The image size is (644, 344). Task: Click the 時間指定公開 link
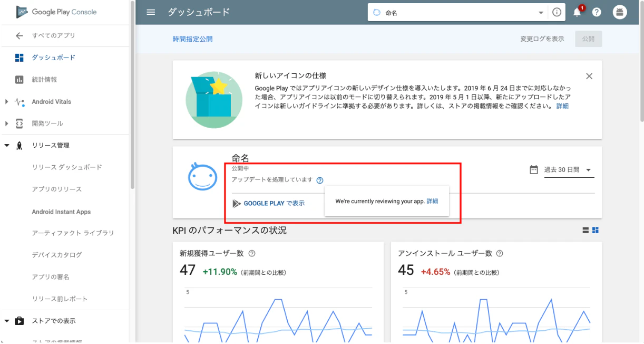tap(192, 39)
